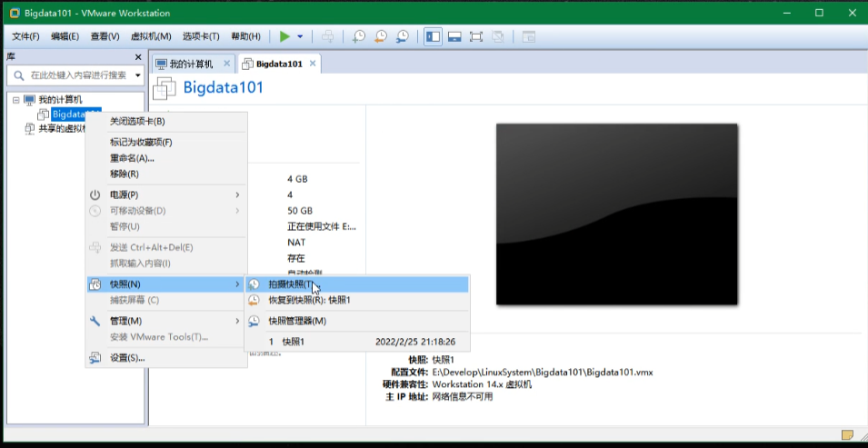This screenshot has height=448, width=868.
Task: Close the Bigdata101 tab
Action: pos(313,64)
